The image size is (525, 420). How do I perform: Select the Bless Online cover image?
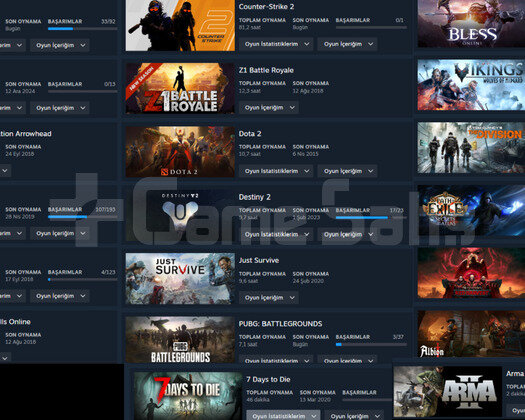click(471, 23)
